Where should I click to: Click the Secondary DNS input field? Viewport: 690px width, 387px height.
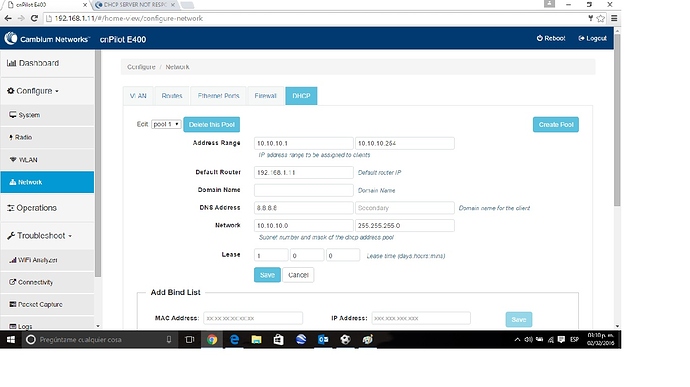pyautogui.click(x=405, y=208)
